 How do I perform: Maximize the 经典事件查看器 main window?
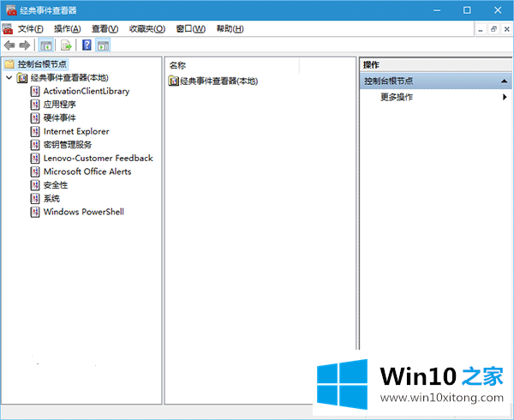click(467, 10)
